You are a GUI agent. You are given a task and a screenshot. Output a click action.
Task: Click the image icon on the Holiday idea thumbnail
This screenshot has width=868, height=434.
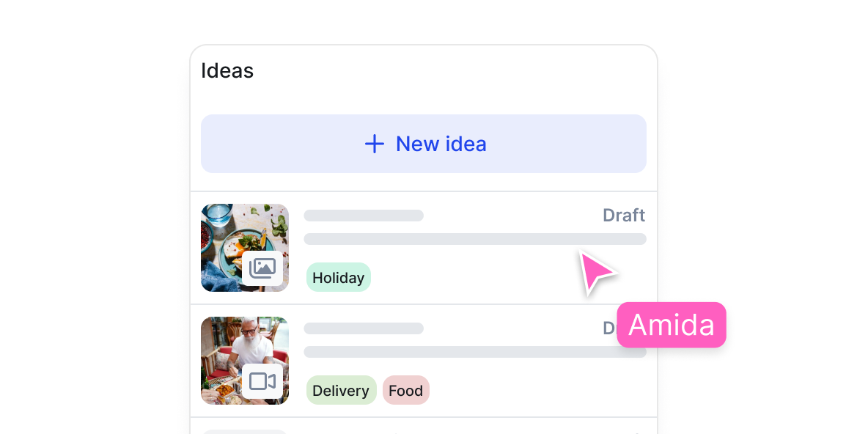pos(263,268)
